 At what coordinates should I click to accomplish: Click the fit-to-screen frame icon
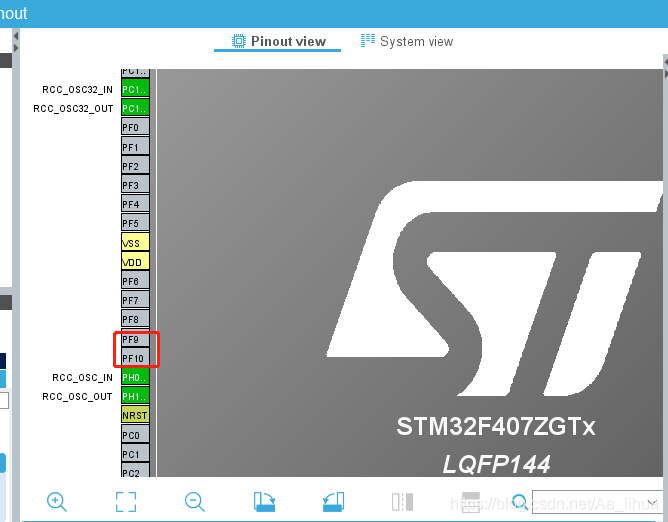(x=125, y=502)
